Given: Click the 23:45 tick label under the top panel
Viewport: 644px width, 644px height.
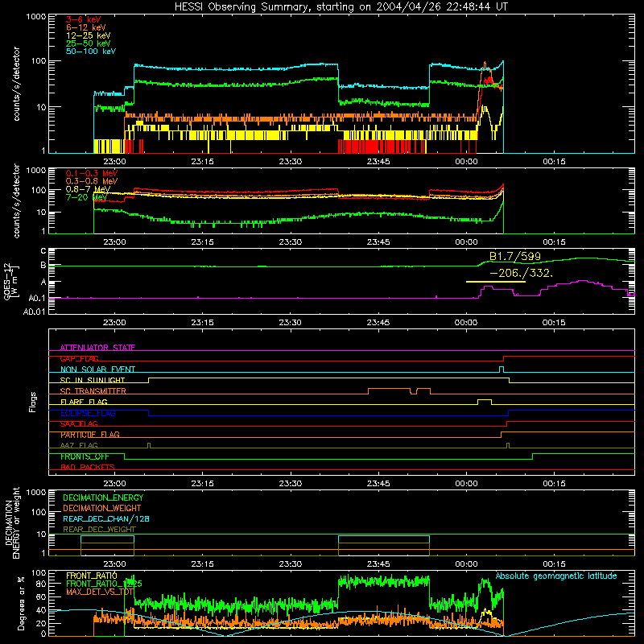Looking at the screenshot, I should coord(378,162).
